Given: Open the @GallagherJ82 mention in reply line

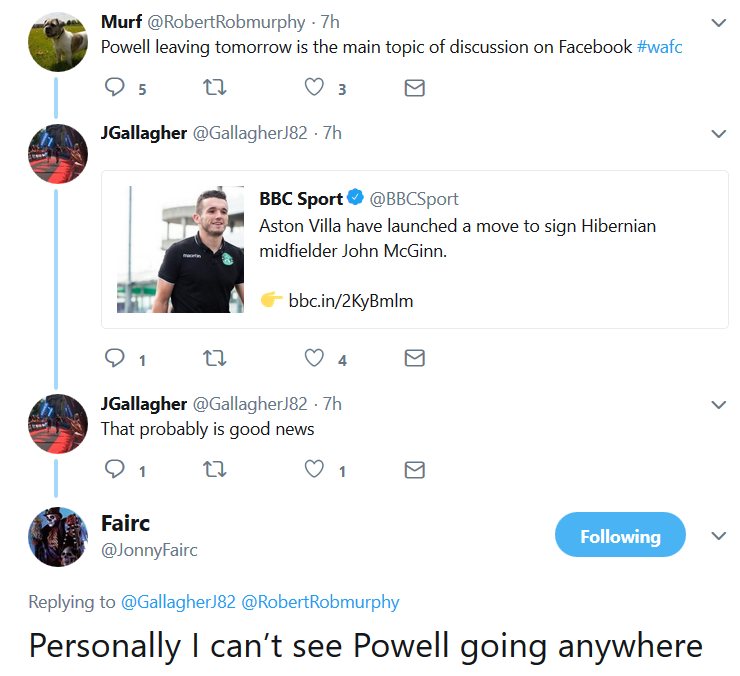Looking at the screenshot, I should point(178,602).
